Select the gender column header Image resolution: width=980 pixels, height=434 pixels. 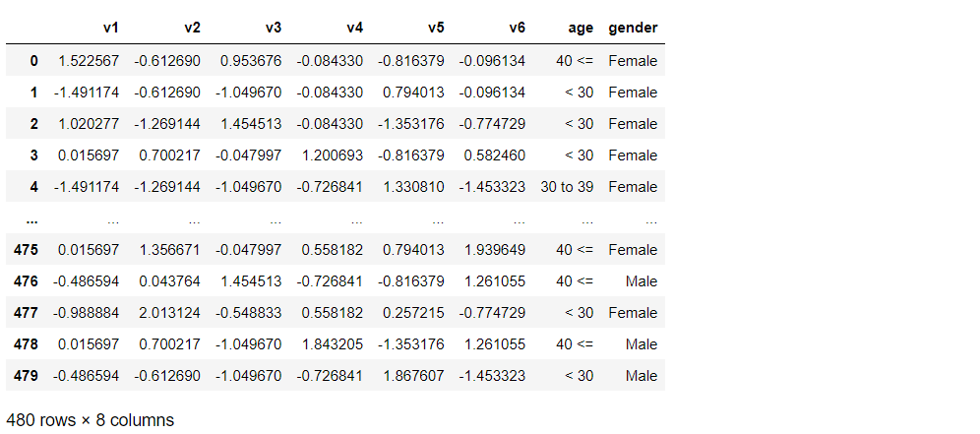[x=633, y=29]
